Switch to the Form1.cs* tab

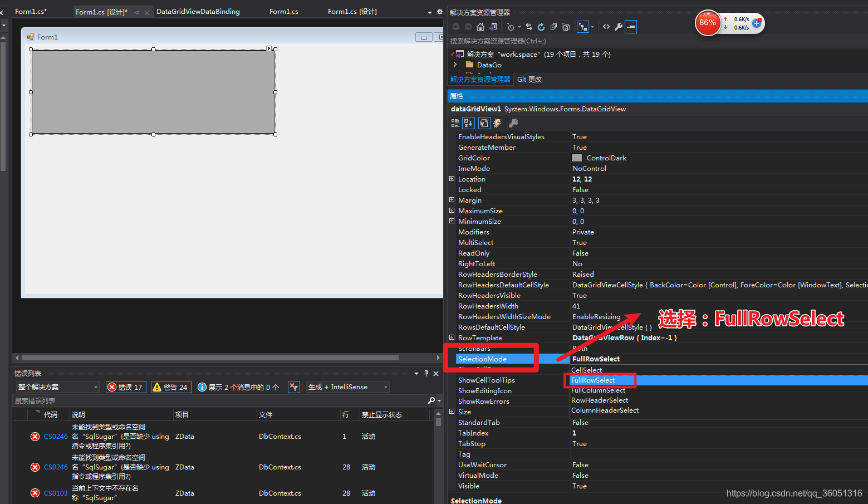pos(31,11)
